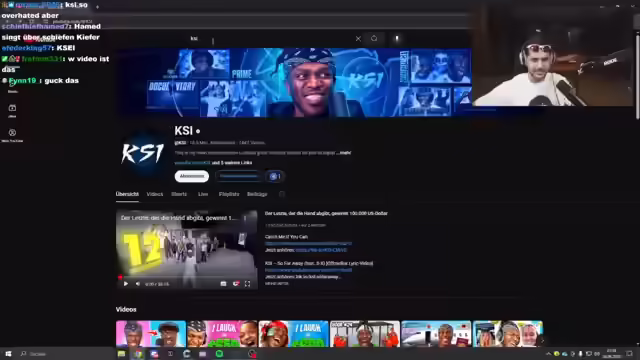Open Spotify from taskbar
The height and width of the screenshot is (360, 640).
tap(219, 353)
